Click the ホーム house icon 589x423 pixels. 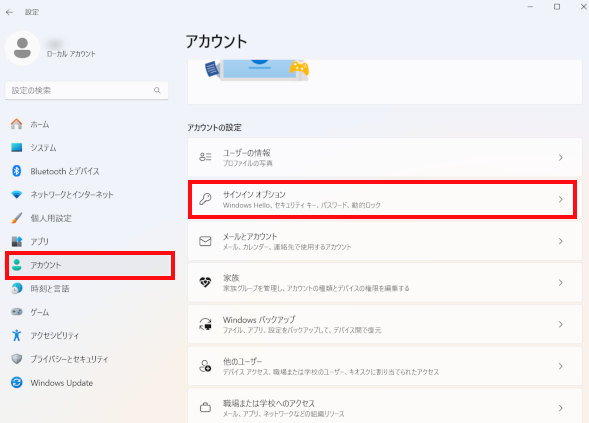[x=17, y=124]
